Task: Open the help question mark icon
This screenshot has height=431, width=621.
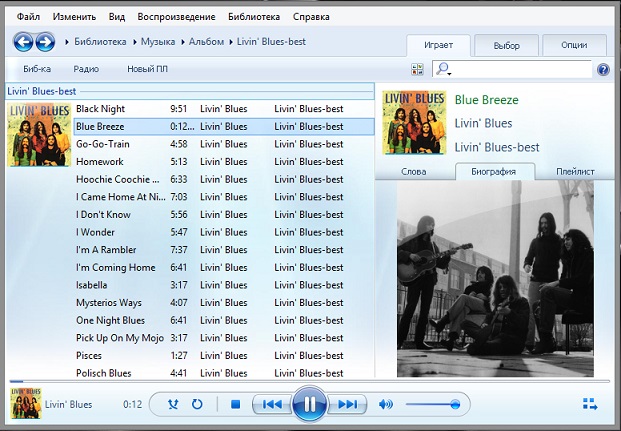Action: (x=603, y=69)
